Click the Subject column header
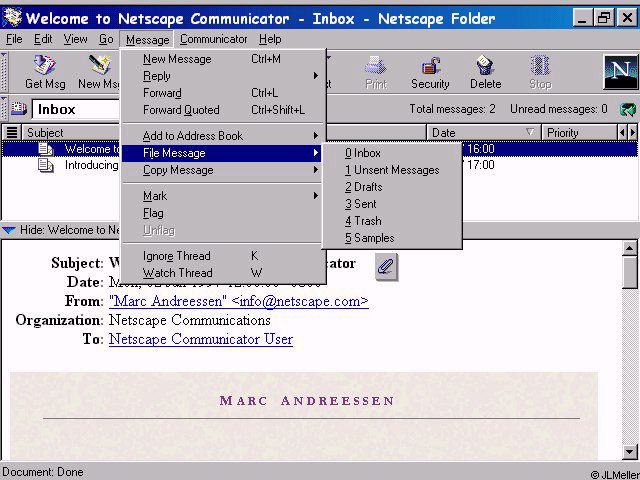The height and width of the screenshot is (480, 640). point(71,133)
